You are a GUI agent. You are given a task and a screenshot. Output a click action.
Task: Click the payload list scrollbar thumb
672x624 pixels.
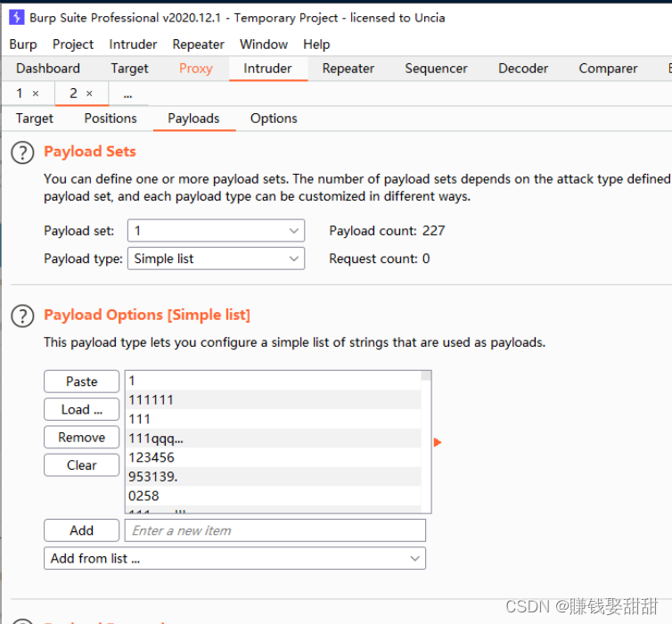click(x=426, y=376)
